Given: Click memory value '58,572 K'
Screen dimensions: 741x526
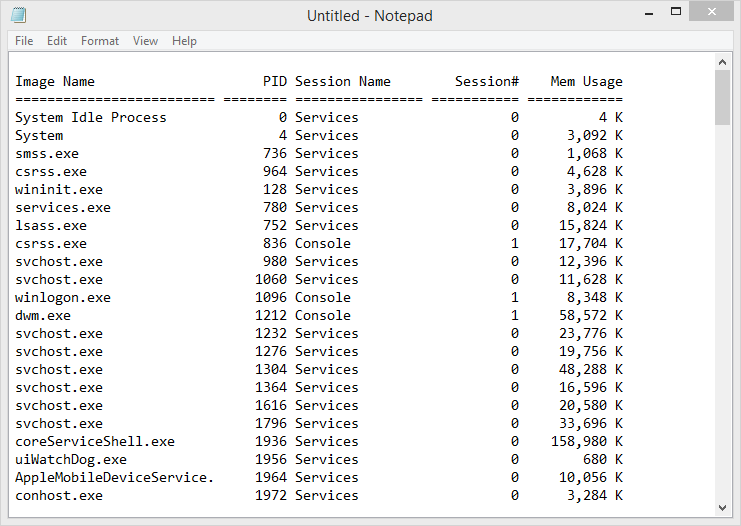Looking at the screenshot, I should (591, 316).
